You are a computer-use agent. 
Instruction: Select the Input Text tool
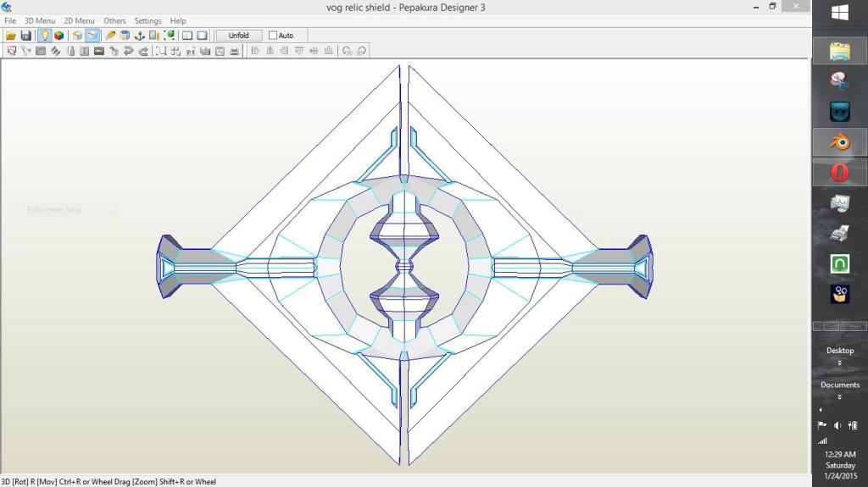84,51
